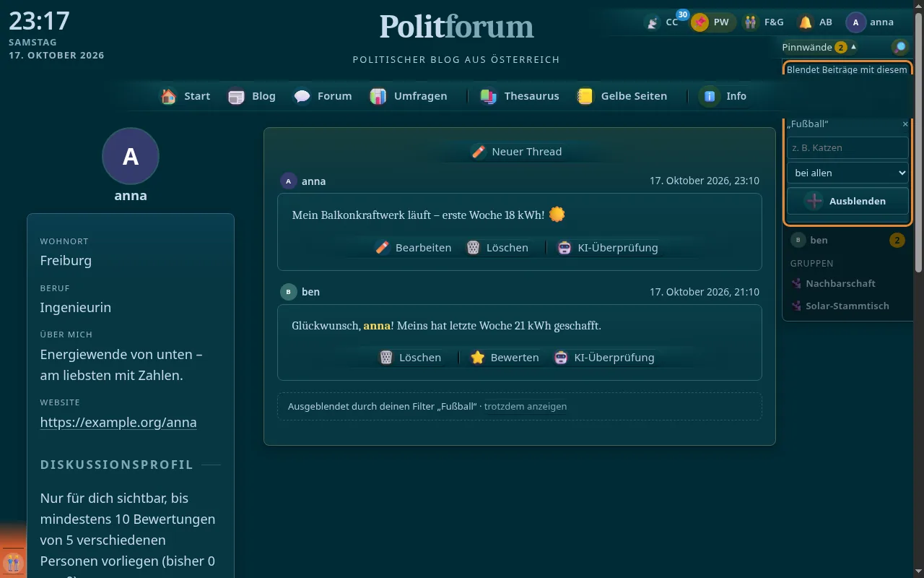
Task: Click 'trotzdem anzeigen' link
Action: pyautogui.click(x=526, y=407)
